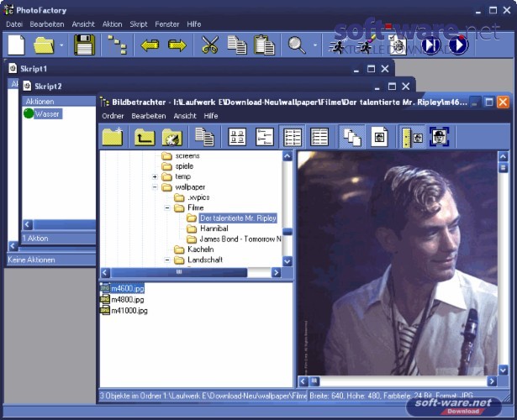Click image preview scroll down arrow
The image size is (517, 420).
[x=504, y=370]
